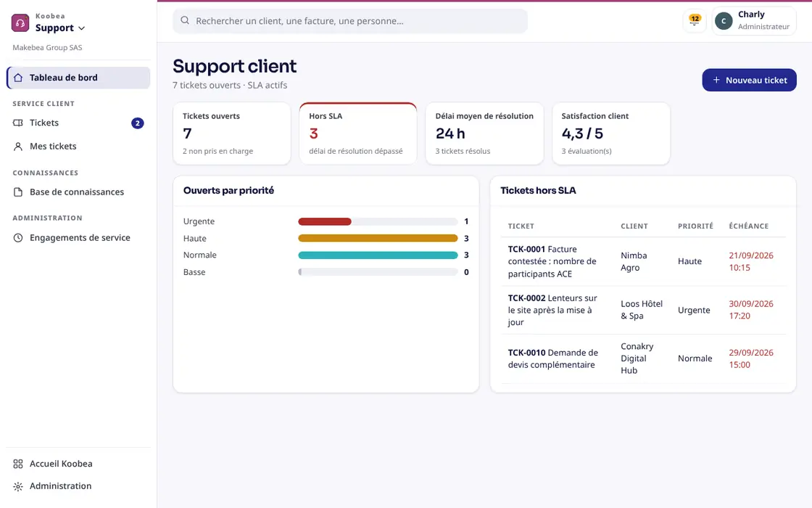Click the person icon beside Mes tickets

coord(18,146)
